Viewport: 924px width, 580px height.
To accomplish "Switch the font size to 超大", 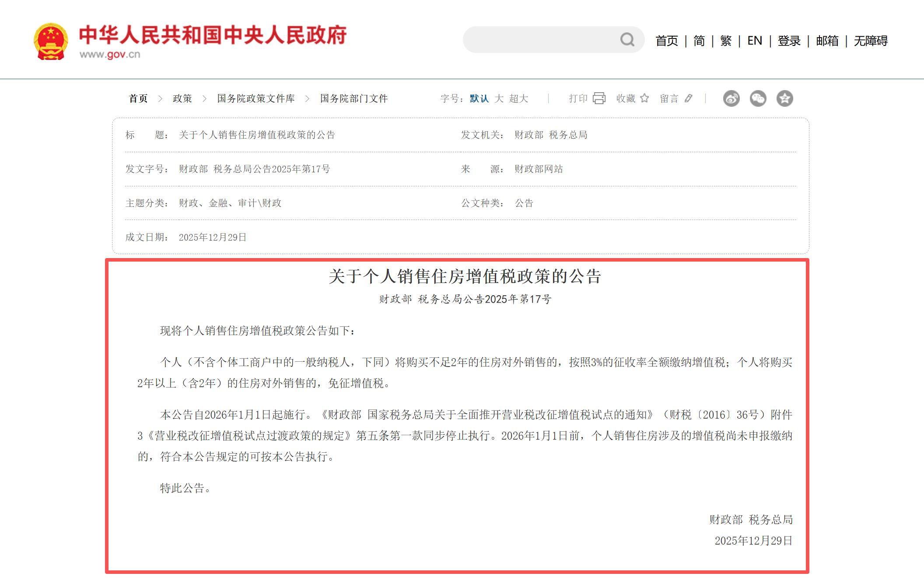I will (x=518, y=98).
